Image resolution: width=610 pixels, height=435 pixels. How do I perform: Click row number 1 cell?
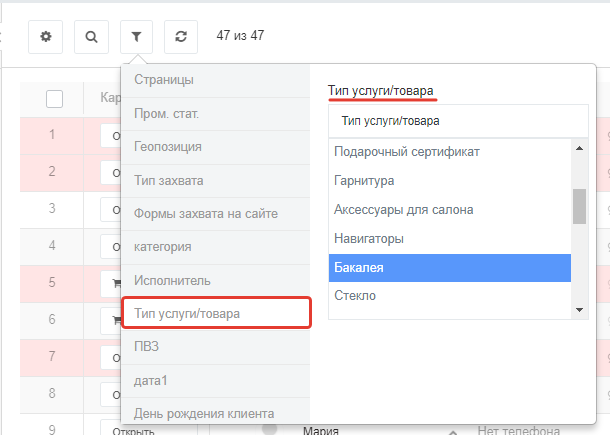52,135
